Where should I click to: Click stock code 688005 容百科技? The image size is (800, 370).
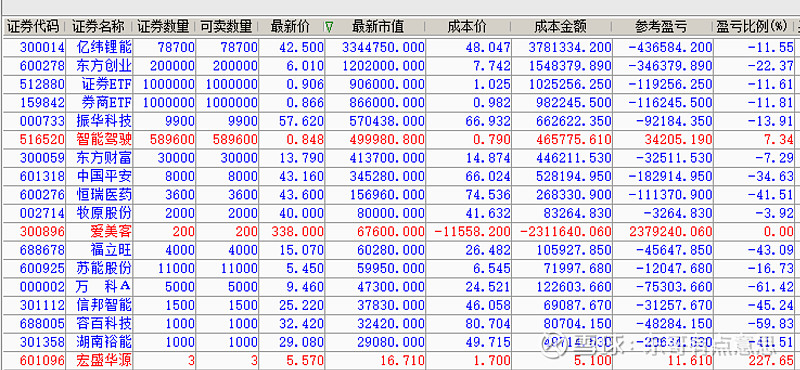(42, 323)
